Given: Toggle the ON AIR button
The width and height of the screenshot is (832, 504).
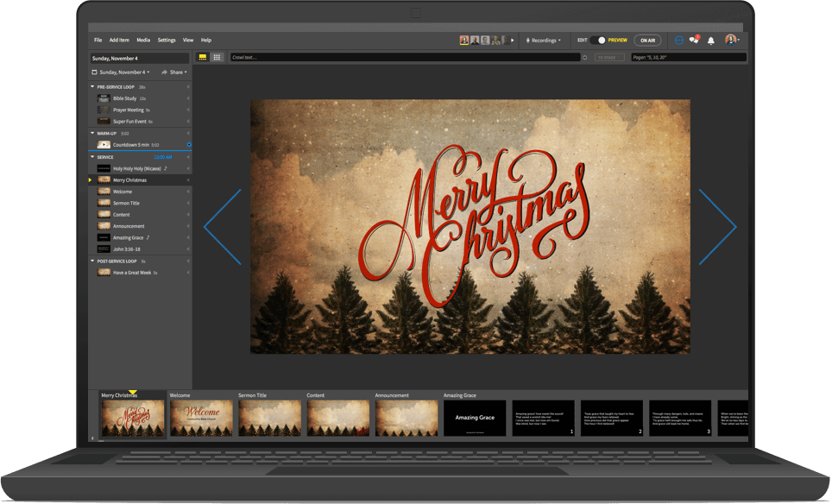Looking at the screenshot, I should [x=647, y=41].
